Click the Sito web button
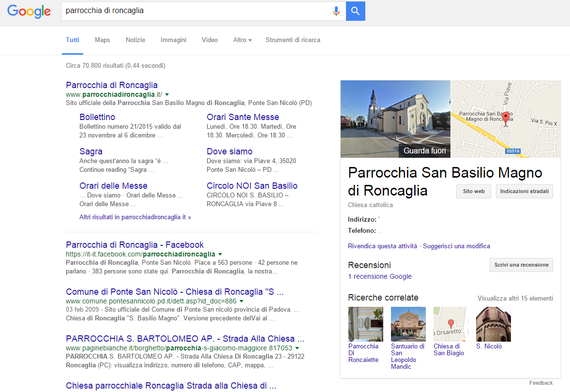Screen dimensions: 570x392 pos(474,191)
